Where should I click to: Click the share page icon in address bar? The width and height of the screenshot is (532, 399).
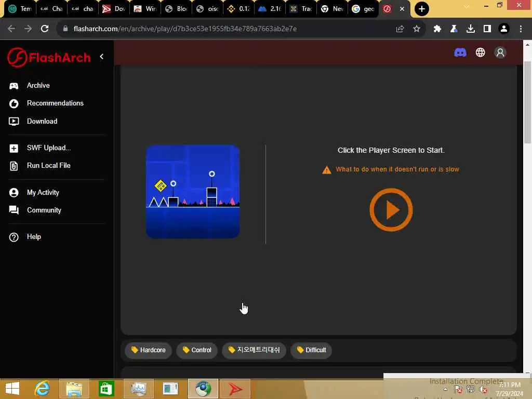click(400, 29)
